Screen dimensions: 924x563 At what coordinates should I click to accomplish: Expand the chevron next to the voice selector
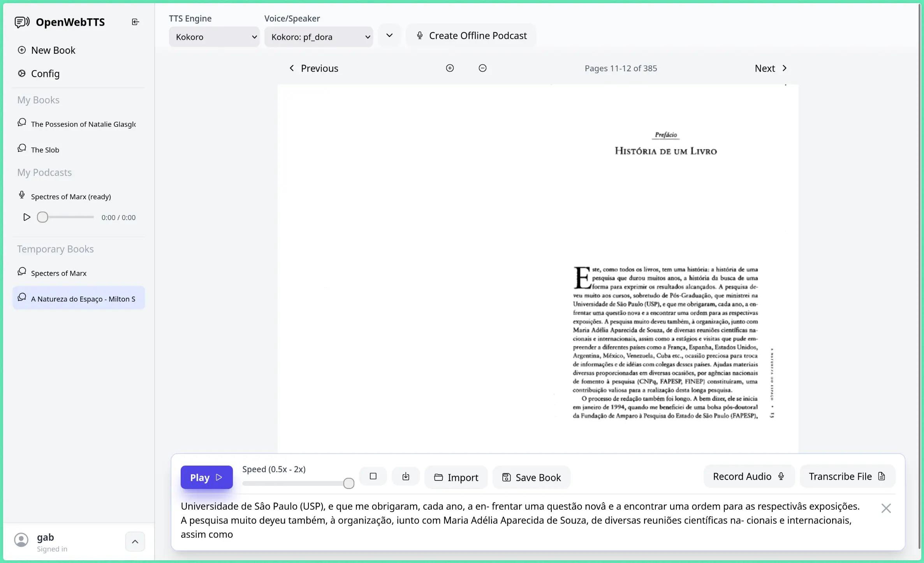(x=389, y=35)
